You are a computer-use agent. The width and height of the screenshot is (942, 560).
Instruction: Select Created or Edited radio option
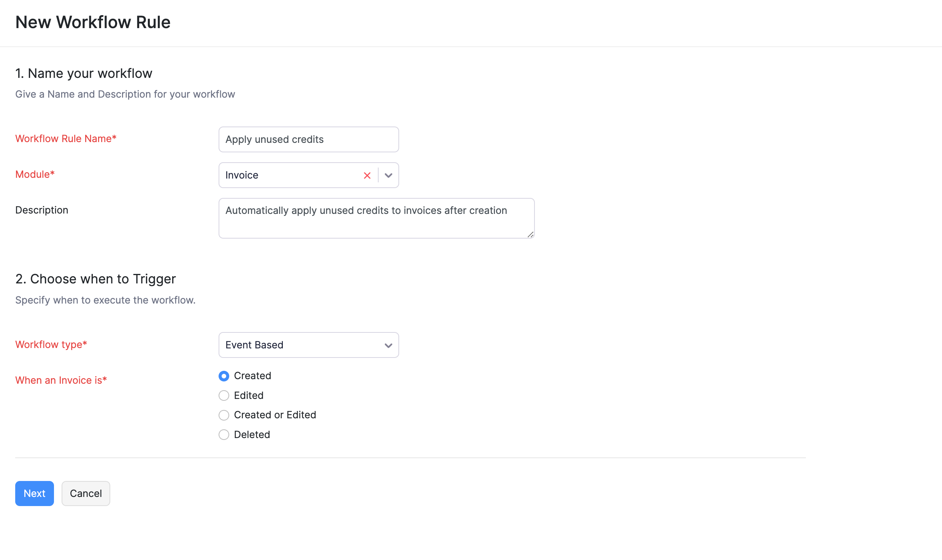224,415
